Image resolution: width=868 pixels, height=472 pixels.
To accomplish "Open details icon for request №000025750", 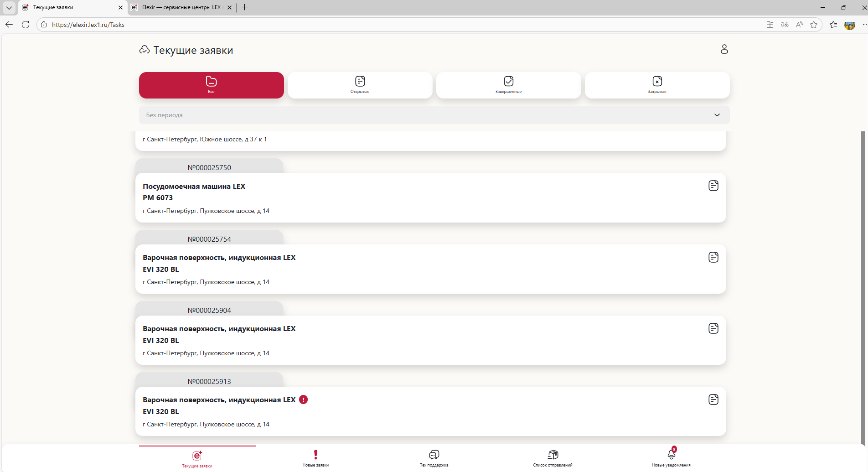I will pos(713,186).
